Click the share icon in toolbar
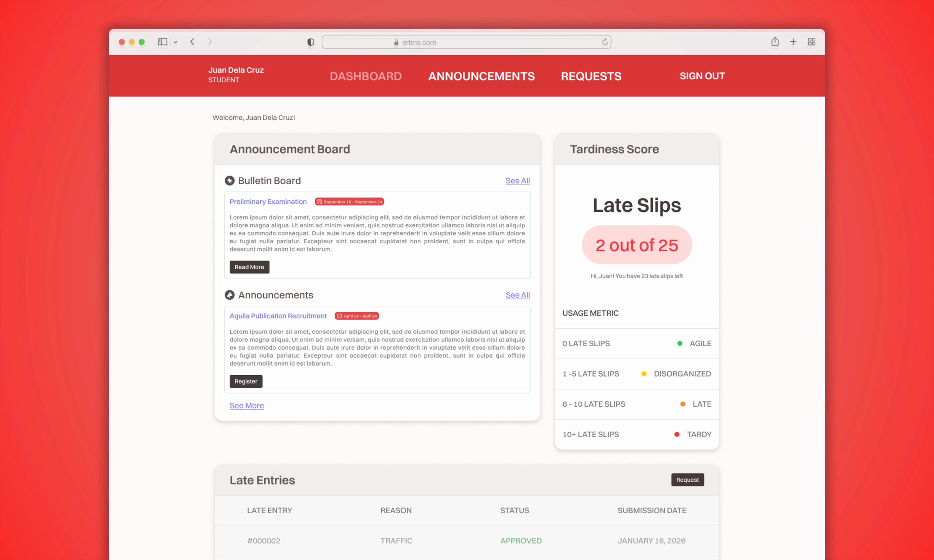Image resolution: width=934 pixels, height=560 pixels. (x=775, y=41)
